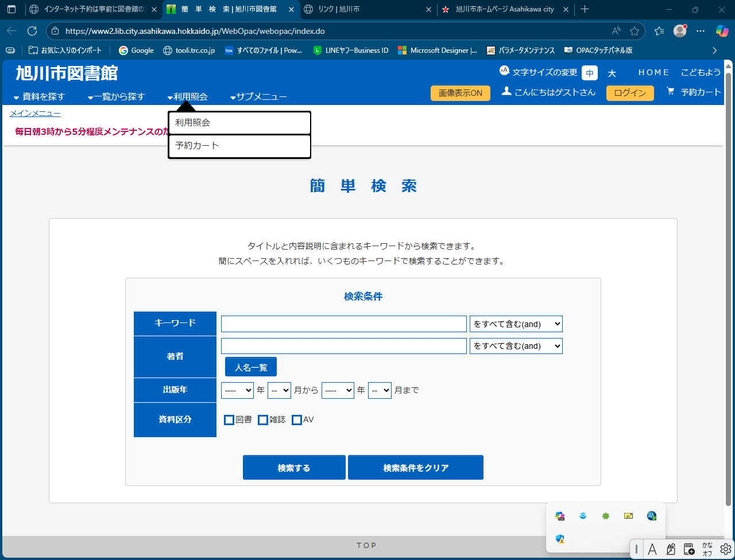This screenshot has height=560, width=735.
Task: Open the author をすべて含む(and) dropdown
Action: pyautogui.click(x=516, y=347)
